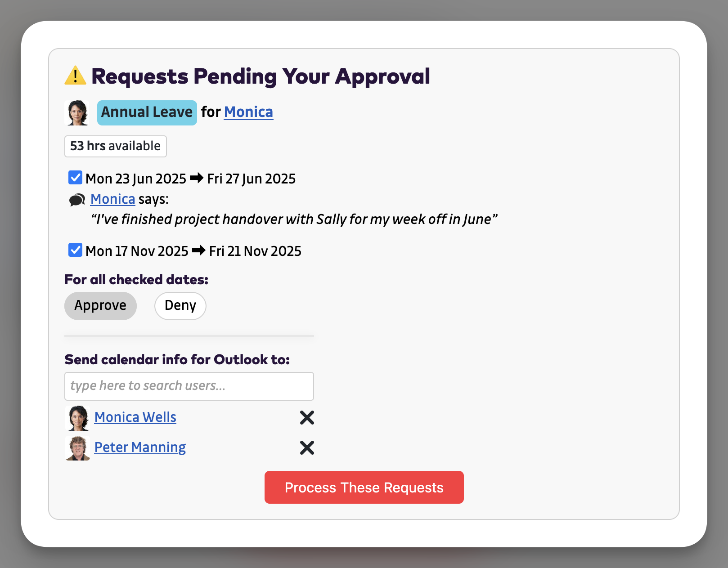The image size is (728, 568).
Task: Remove Monica Wells using the X icon
Action: (x=306, y=417)
